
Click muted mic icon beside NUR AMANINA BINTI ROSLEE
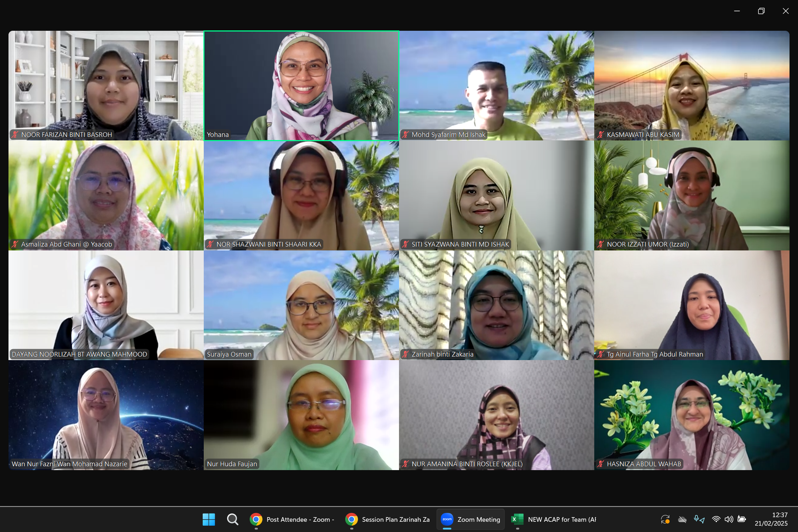point(405,464)
